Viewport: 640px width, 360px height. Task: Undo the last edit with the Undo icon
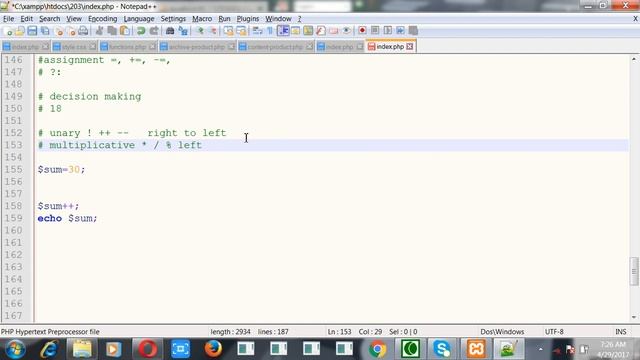coord(141,31)
